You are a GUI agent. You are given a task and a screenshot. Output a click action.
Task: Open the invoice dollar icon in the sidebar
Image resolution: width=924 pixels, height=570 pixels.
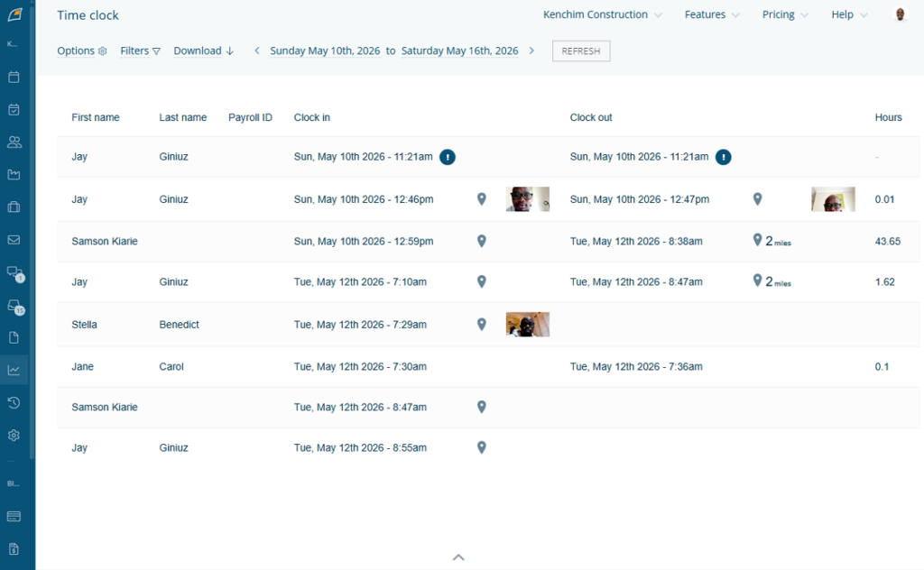tap(14, 548)
